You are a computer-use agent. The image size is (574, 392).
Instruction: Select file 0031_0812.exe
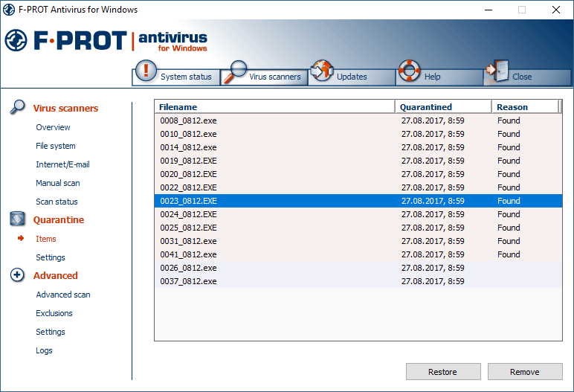click(x=358, y=241)
